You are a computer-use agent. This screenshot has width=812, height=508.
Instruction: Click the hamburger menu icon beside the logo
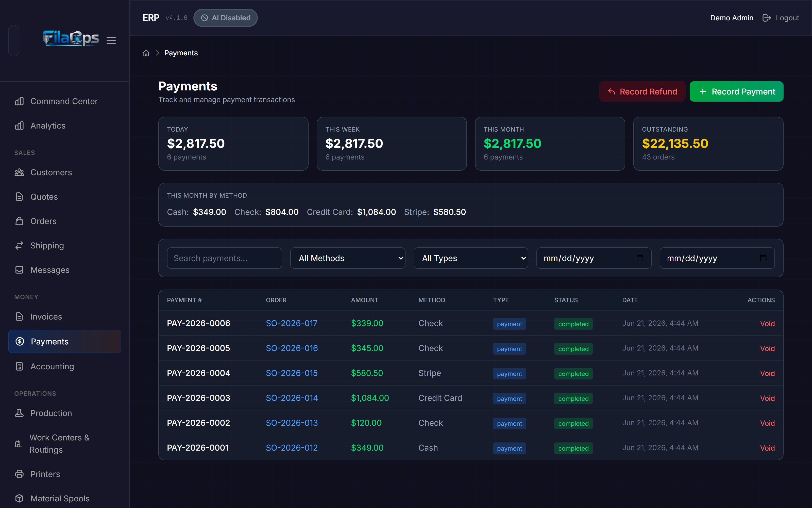click(x=111, y=41)
